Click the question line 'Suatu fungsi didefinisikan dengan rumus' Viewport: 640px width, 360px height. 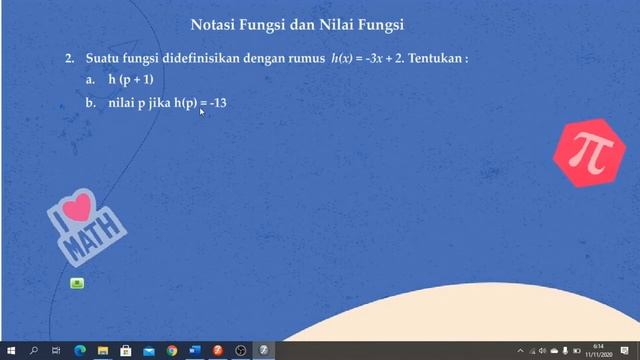point(205,58)
